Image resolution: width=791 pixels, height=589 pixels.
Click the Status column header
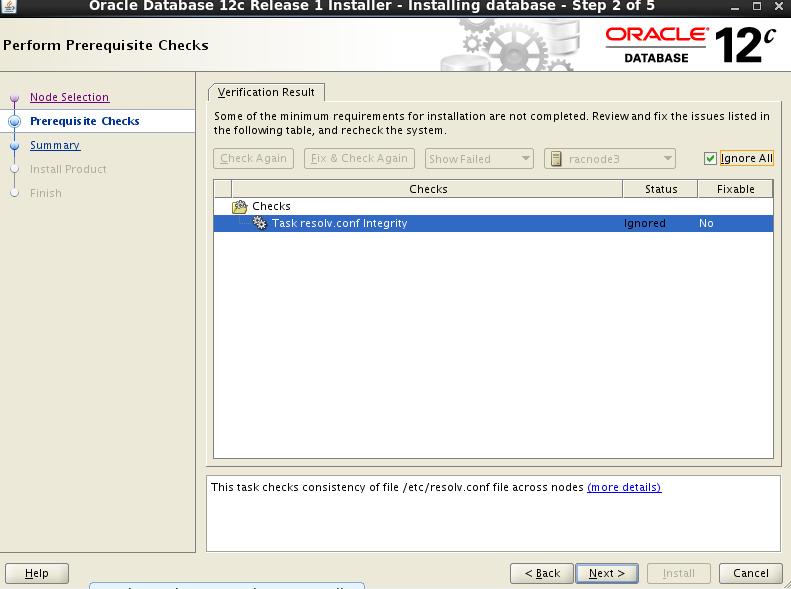coord(661,189)
